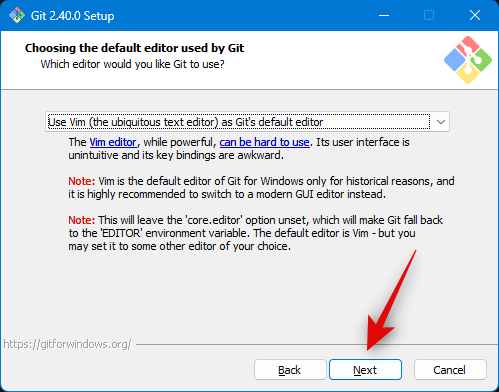Click 'Which editor would you like Git to use?' text

click(132, 64)
